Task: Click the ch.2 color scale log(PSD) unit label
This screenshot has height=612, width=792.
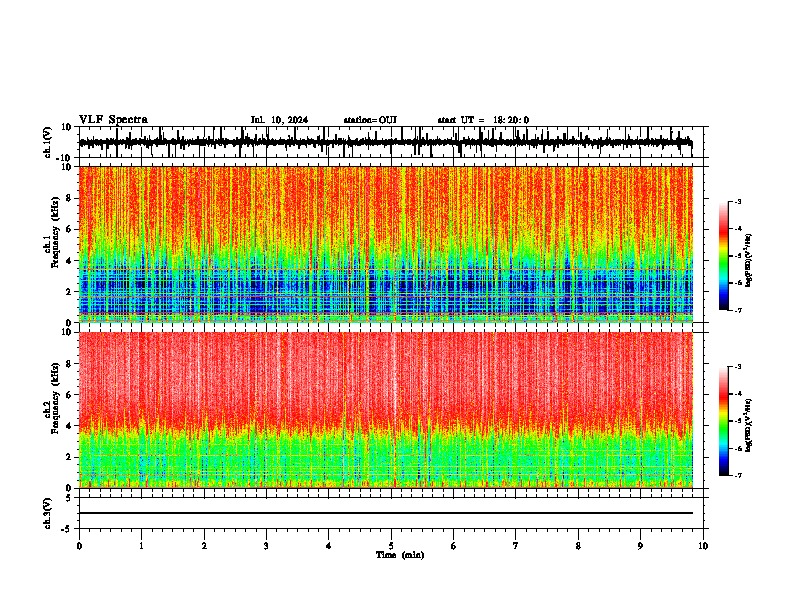Action: click(749, 426)
